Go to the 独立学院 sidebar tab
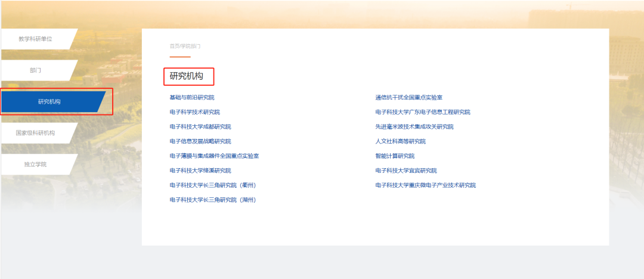The width and height of the screenshot is (644, 279). click(36, 165)
